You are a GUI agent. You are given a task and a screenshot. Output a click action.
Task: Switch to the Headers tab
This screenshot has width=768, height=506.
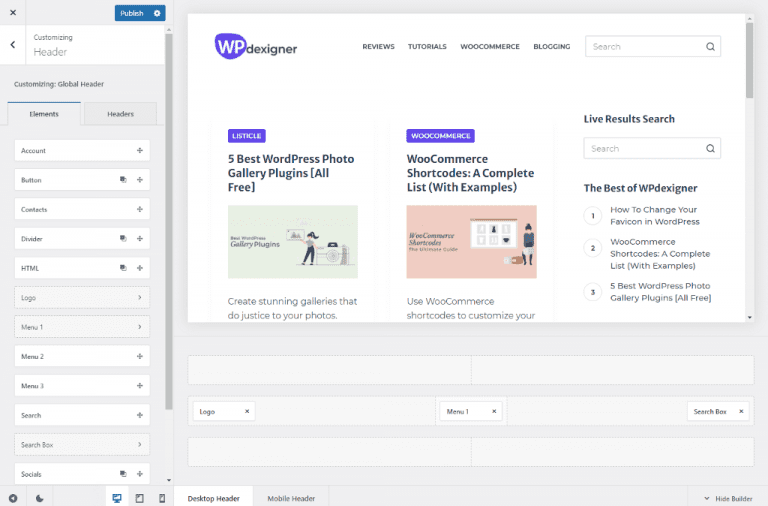(120, 114)
